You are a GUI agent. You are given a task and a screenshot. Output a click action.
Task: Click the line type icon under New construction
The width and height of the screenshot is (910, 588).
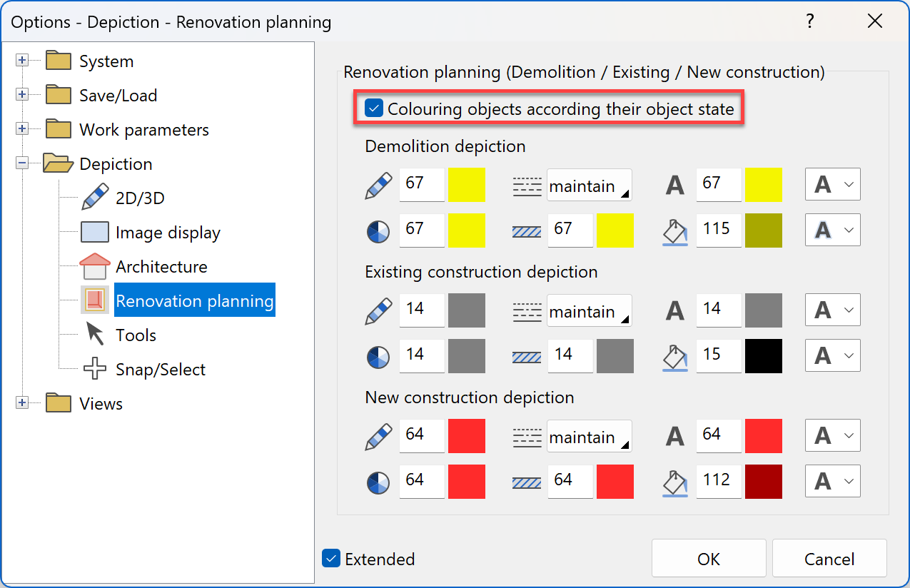pyautogui.click(x=527, y=437)
